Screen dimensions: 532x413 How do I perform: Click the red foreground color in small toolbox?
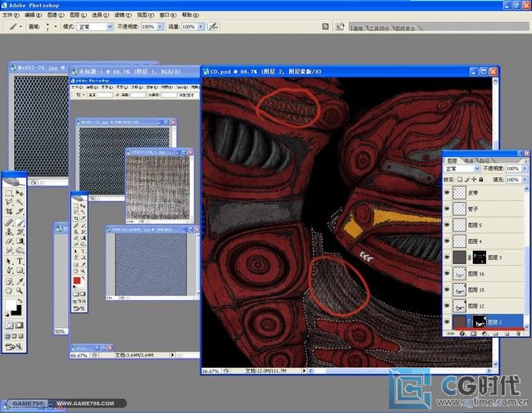[76, 280]
